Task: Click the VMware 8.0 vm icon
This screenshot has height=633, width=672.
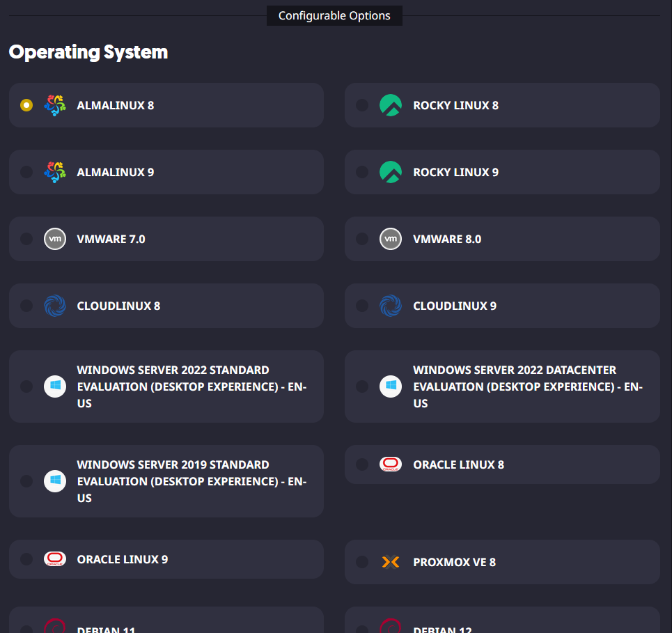Action: (391, 239)
